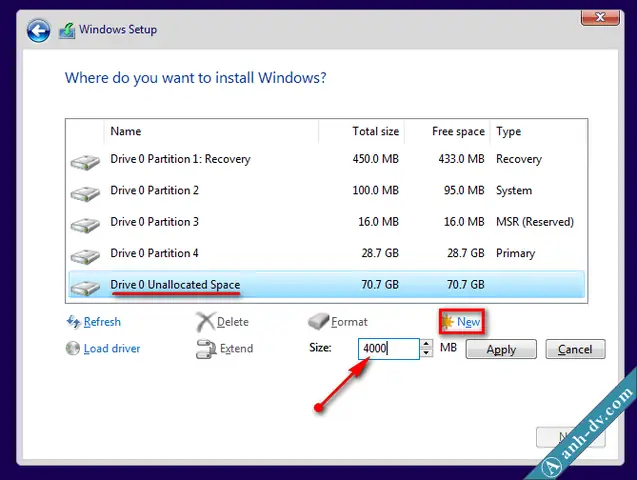This screenshot has height=480, width=637.
Task: Go back using the blue back arrow
Action: pyautogui.click(x=38, y=30)
